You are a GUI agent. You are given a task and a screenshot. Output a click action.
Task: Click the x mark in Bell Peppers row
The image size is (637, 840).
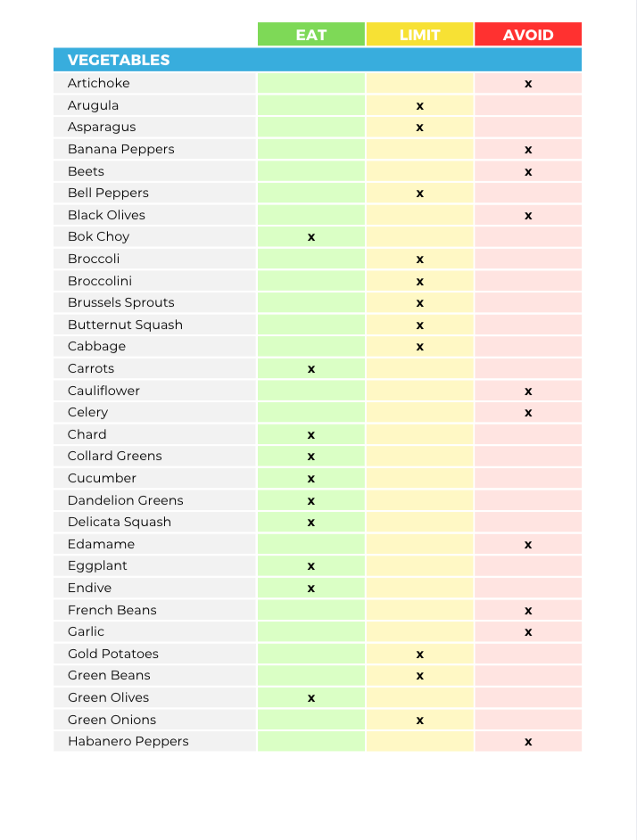(x=419, y=194)
